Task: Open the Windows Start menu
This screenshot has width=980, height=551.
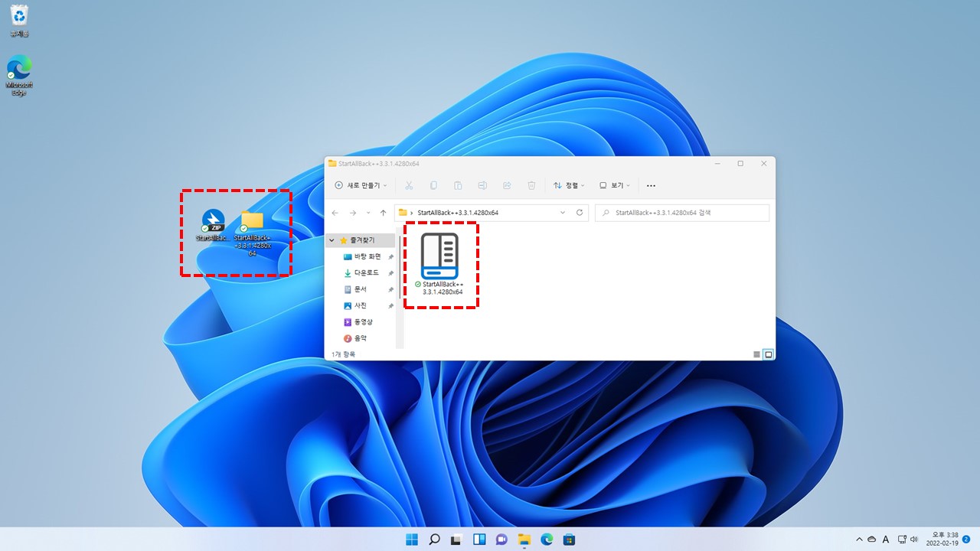Action: [412, 539]
